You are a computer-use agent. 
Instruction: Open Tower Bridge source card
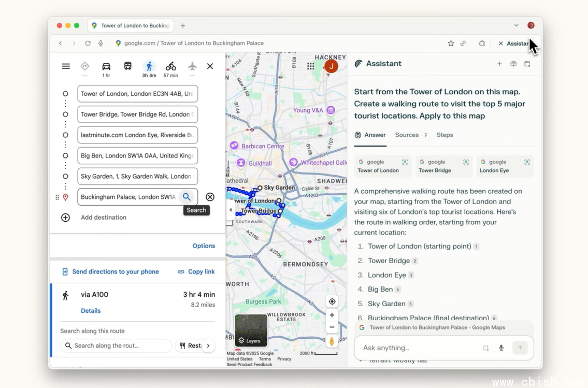pos(444,166)
